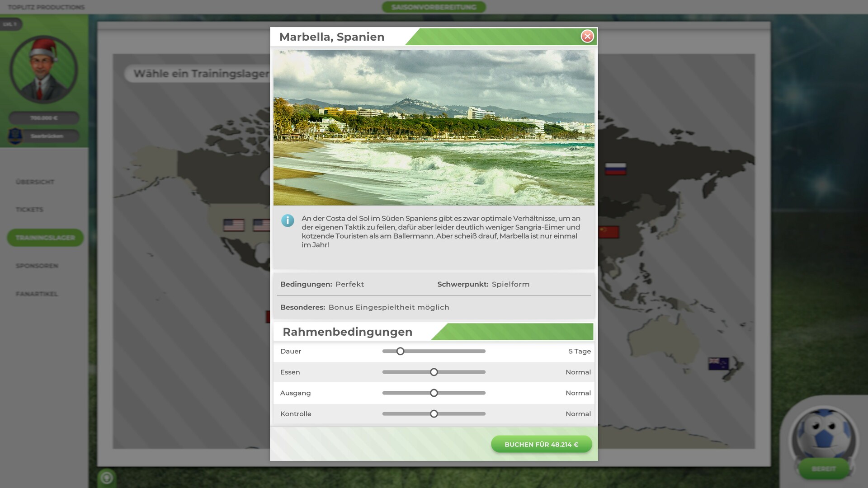Click the round green icon at bottom left
The width and height of the screenshot is (868, 488).
107,477
